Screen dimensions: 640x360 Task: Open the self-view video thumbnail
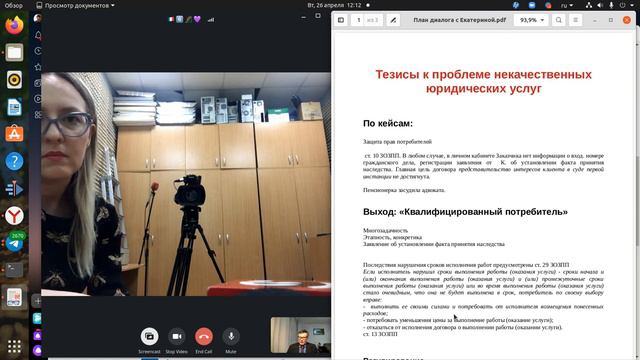(300, 335)
